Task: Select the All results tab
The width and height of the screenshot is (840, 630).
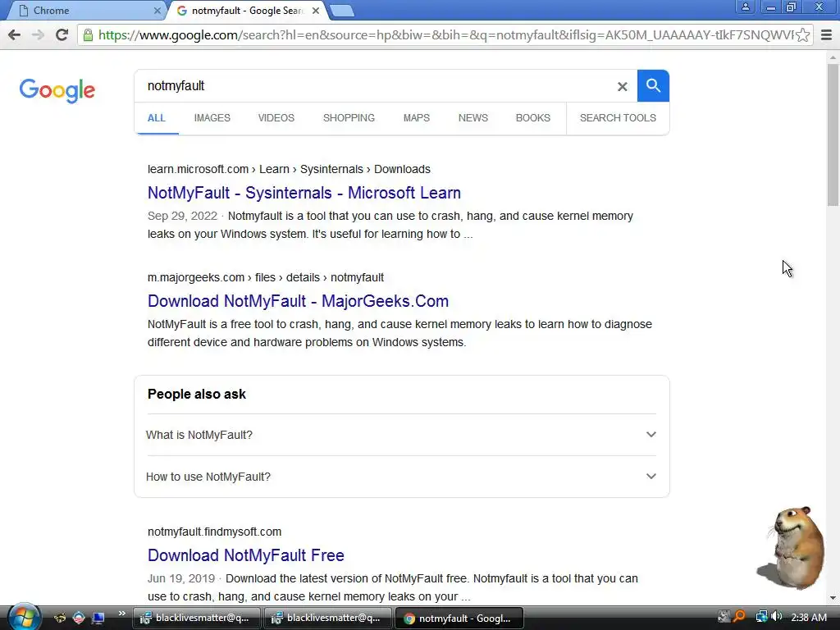Action: pyautogui.click(x=157, y=118)
